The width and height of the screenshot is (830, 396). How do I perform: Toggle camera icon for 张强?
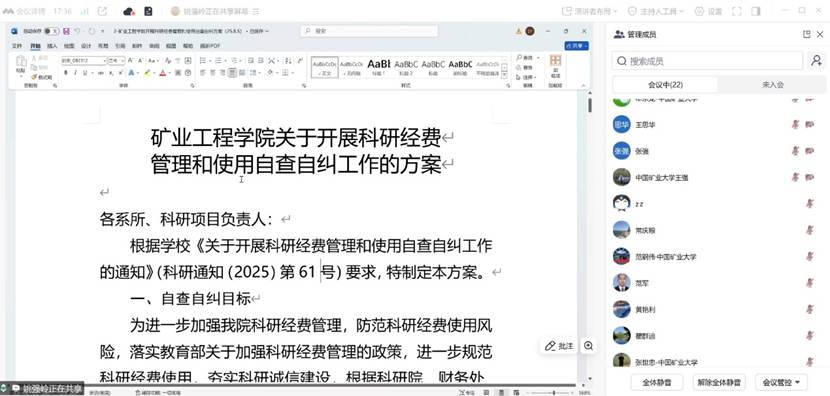click(x=809, y=151)
